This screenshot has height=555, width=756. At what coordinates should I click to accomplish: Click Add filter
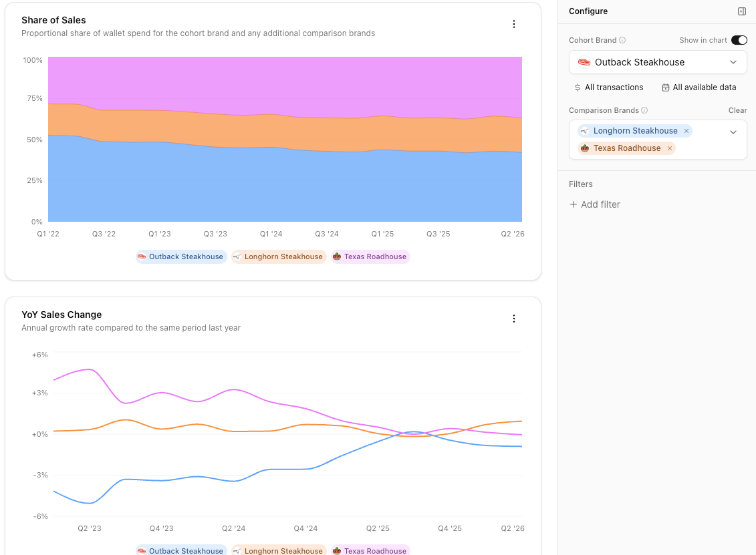tap(595, 204)
